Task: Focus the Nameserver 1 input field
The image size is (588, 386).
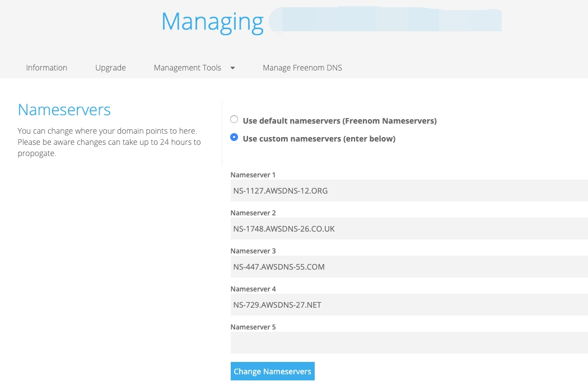Action: [409, 191]
